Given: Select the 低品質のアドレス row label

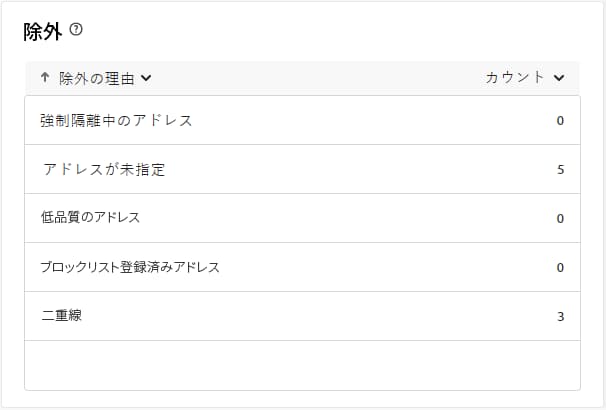Looking at the screenshot, I should tap(90, 218).
